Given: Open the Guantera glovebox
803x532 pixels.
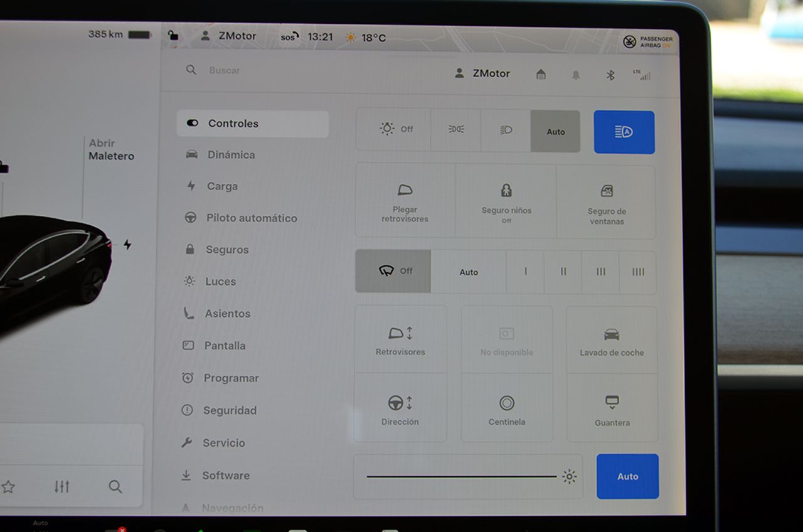Looking at the screenshot, I should [612, 409].
